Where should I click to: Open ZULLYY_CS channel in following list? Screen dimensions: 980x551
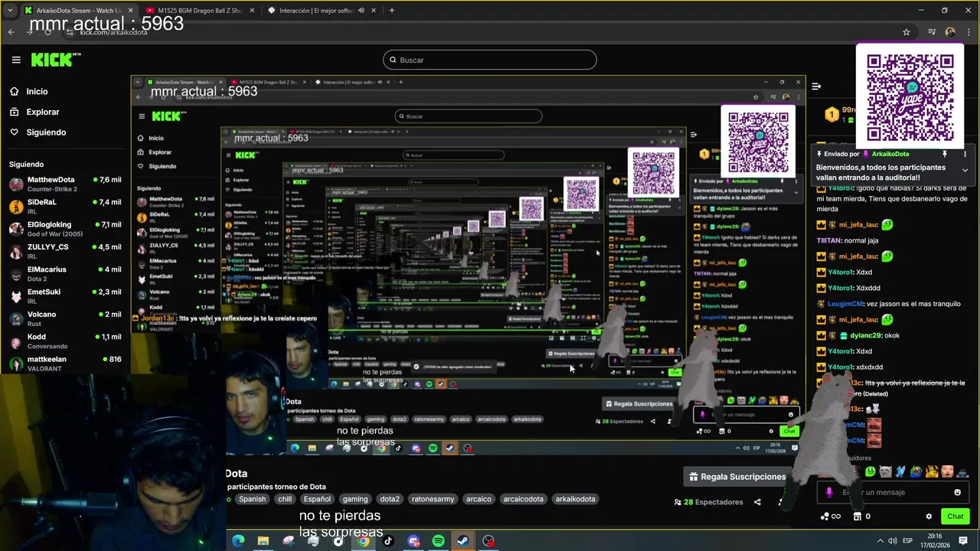tap(65, 251)
